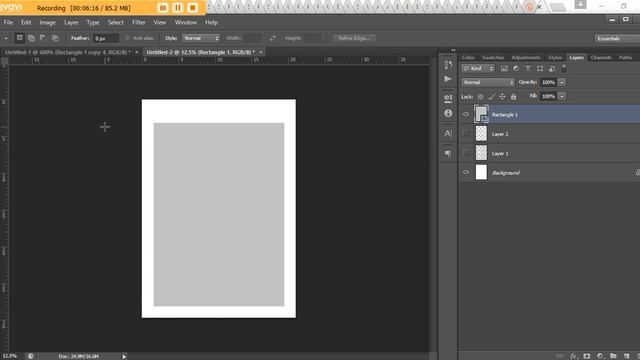Viewport: 640px width, 360px height.
Task: Open the layer filter Kind dropdown
Action: point(478,69)
